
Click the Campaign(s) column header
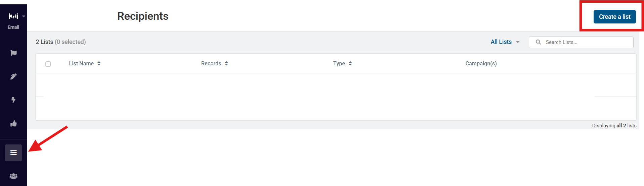481,63
